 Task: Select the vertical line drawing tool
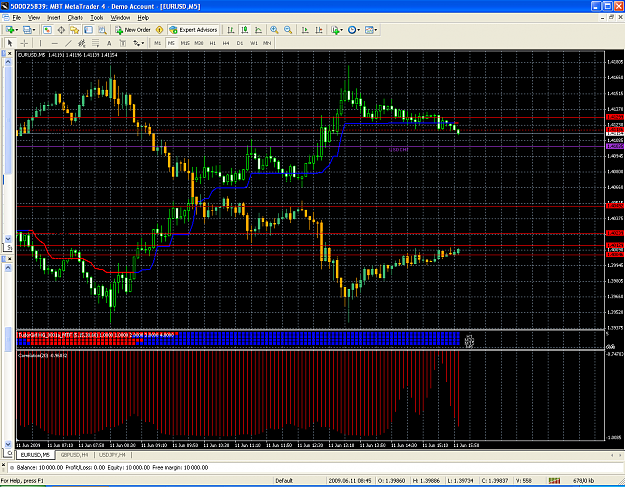pos(40,43)
